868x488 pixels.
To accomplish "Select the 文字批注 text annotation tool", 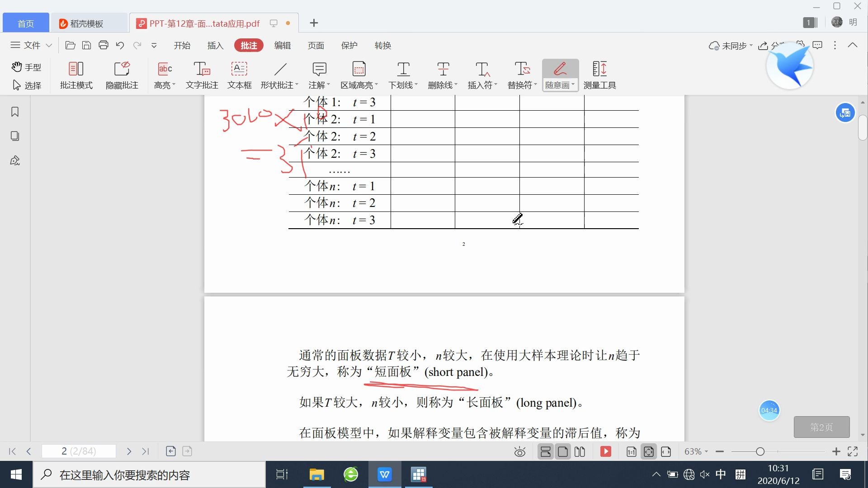I will pos(201,75).
